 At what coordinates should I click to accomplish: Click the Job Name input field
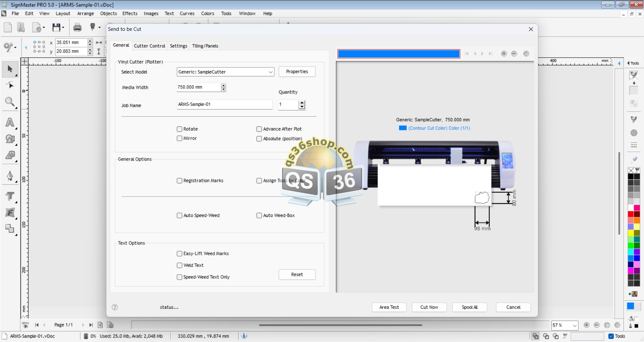coord(224,105)
